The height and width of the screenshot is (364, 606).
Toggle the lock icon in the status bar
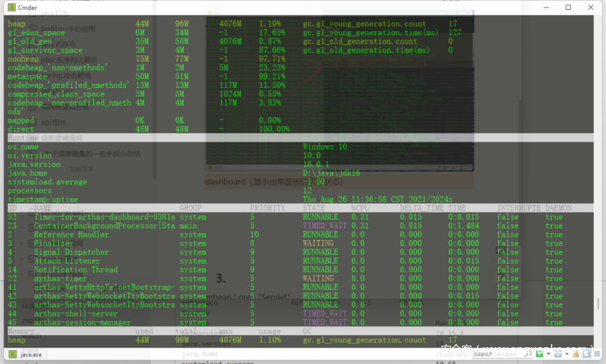point(576,353)
